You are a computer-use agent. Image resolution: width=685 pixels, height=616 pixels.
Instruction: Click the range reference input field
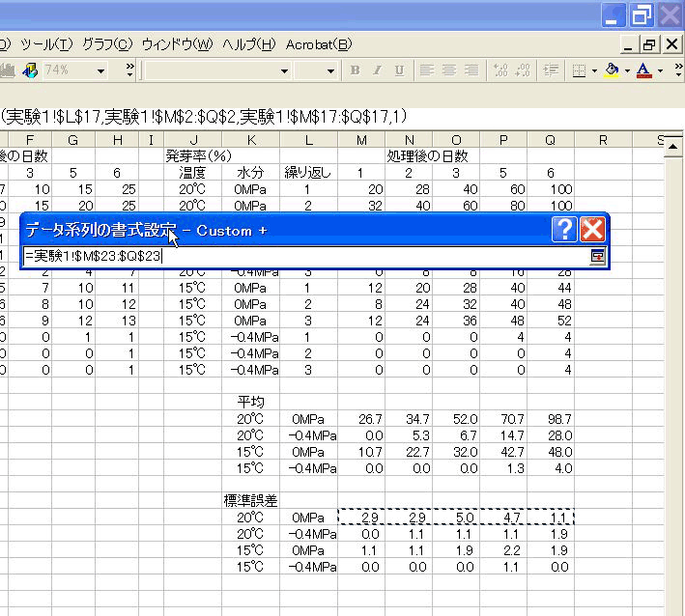[x=304, y=257]
